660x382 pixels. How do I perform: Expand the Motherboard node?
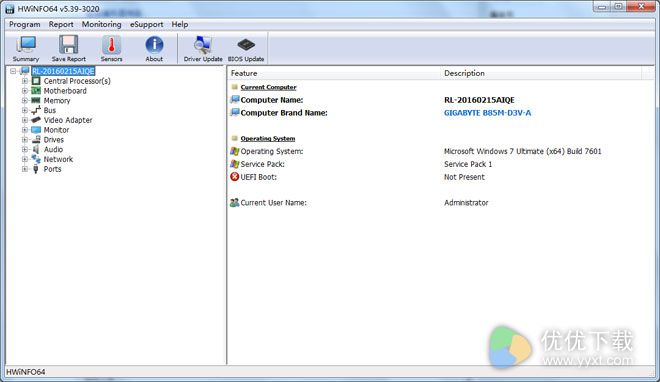pos(25,90)
